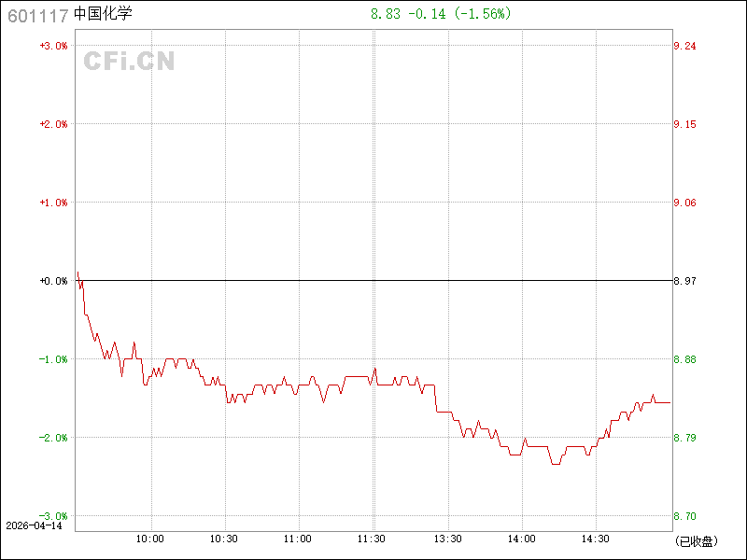The image size is (747, 560).
Task: Select the 8.70 price label
Action: (684, 516)
